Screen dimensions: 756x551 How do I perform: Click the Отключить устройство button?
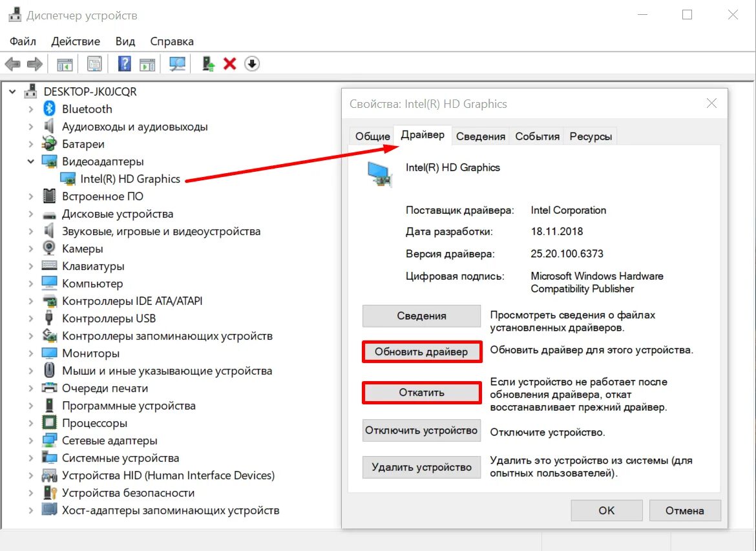coord(421,430)
